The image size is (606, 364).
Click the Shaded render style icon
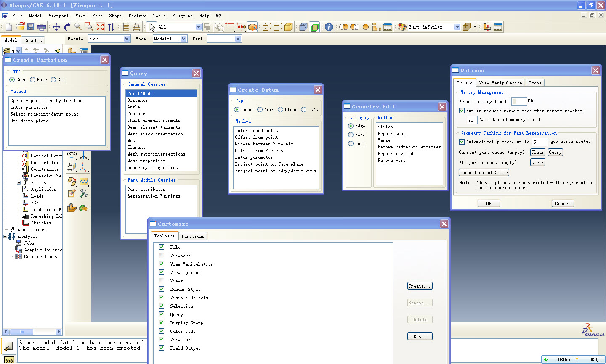click(289, 27)
